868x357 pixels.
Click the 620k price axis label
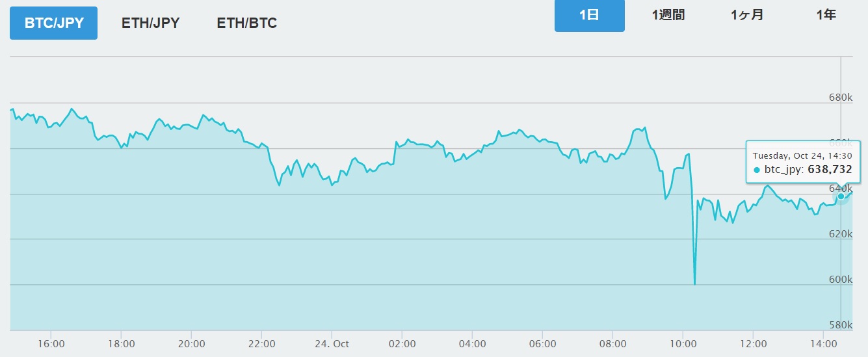click(840, 234)
